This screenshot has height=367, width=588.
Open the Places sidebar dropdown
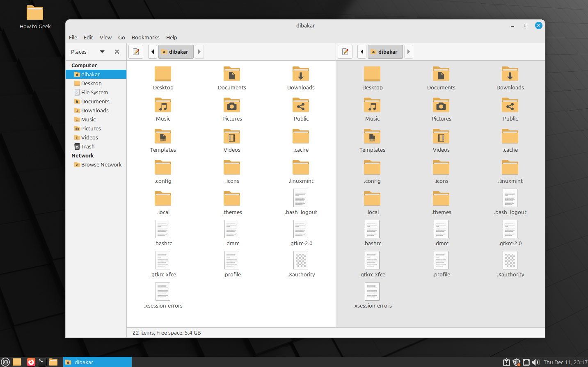tap(102, 52)
